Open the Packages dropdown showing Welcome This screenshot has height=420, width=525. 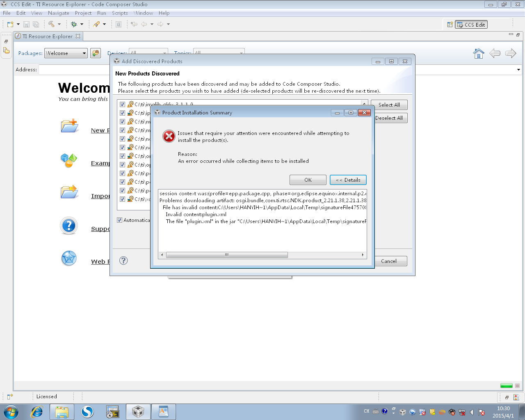66,53
